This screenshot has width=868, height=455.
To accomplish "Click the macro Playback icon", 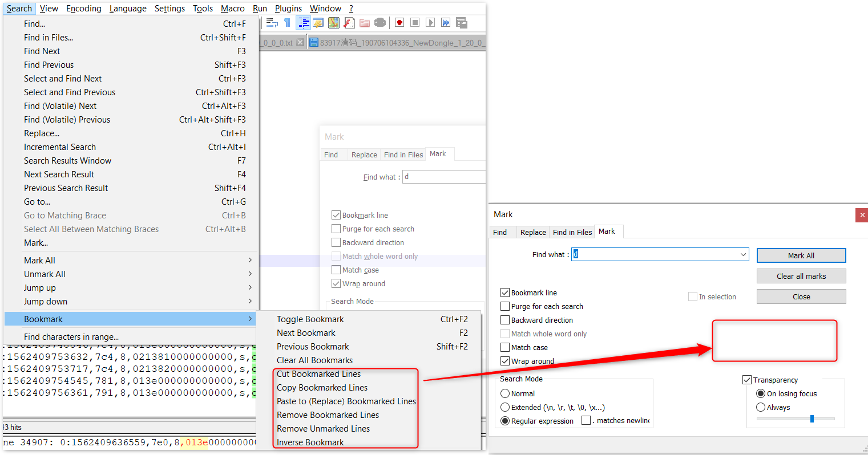I will coord(430,23).
